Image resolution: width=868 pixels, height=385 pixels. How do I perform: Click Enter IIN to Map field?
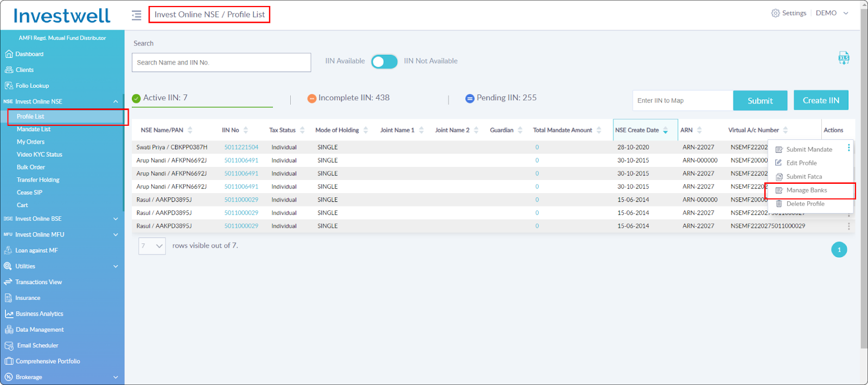point(682,101)
